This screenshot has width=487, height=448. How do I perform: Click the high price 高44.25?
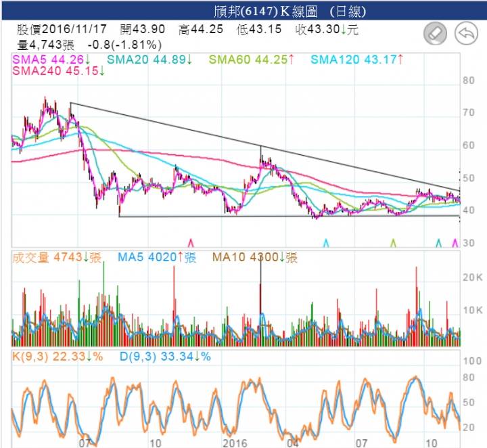(201, 29)
